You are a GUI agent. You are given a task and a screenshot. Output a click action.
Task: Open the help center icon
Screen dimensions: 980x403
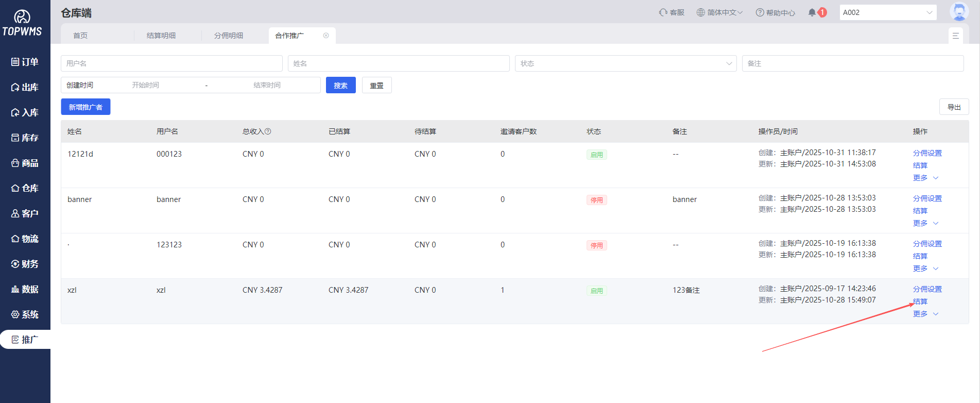tap(760, 12)
